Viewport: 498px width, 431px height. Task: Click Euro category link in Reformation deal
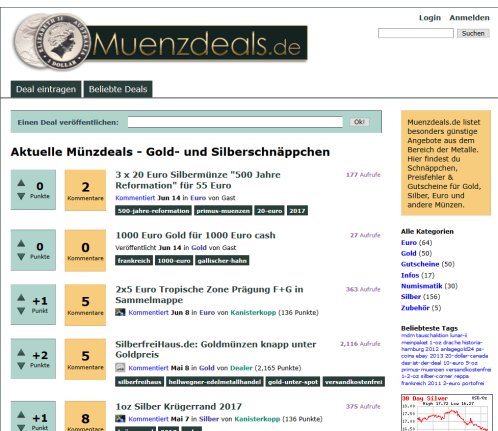(198, 198)
